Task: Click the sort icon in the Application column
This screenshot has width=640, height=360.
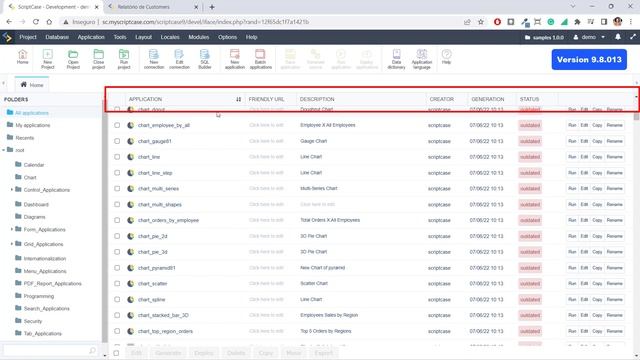Action: pyautogui.click(x=238, y=99)
